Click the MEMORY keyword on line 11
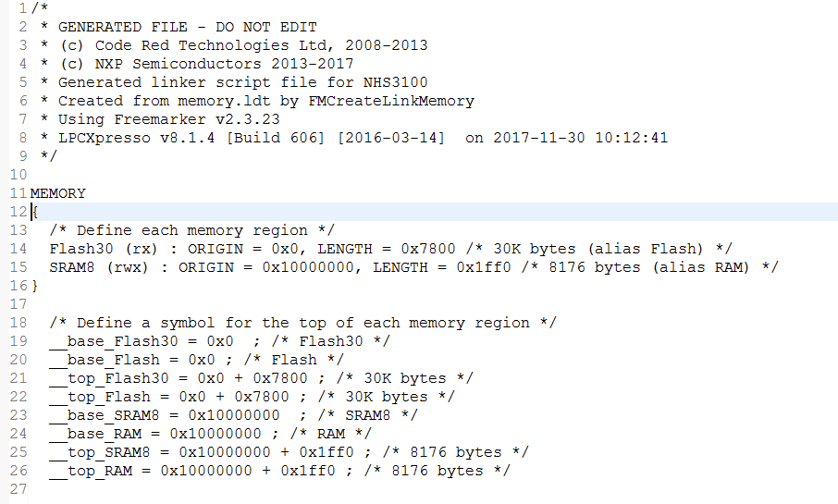 [x=57, y=193]
